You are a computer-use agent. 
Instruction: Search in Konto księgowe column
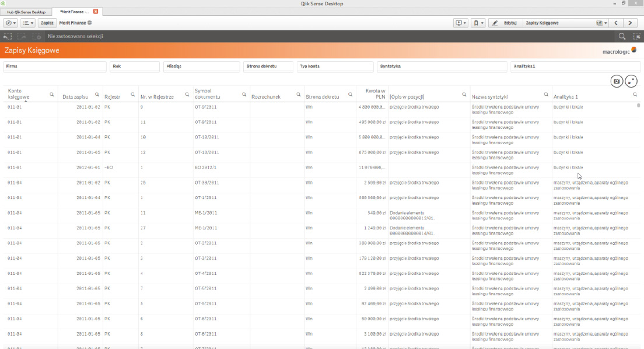(x=52, y=94)
